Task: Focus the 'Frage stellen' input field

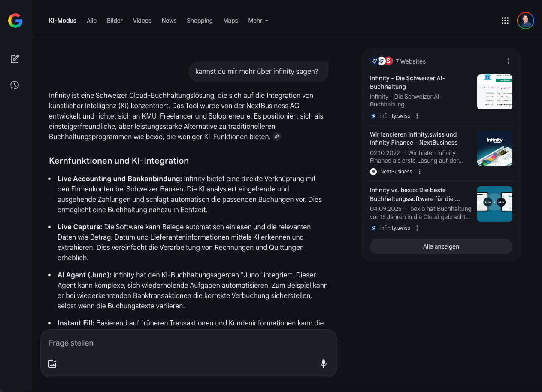Action: tap(189, 343)
